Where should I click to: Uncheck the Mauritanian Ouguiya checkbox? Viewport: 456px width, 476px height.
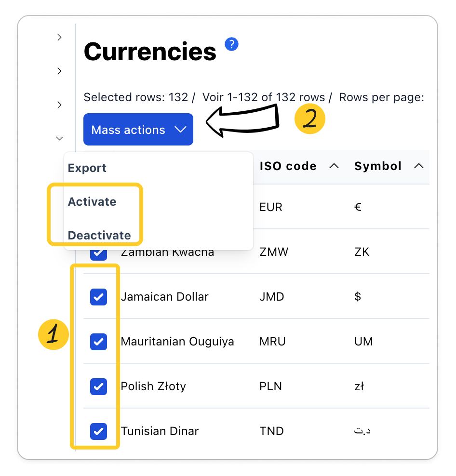pos(98,342)
